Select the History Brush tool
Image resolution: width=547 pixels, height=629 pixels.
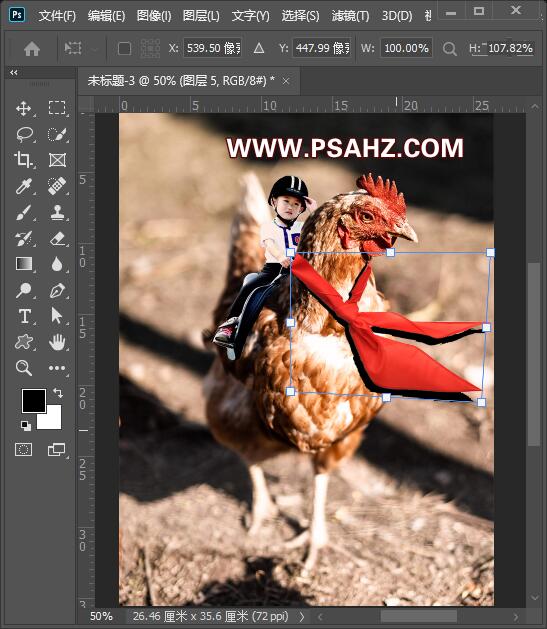(24, 239)
